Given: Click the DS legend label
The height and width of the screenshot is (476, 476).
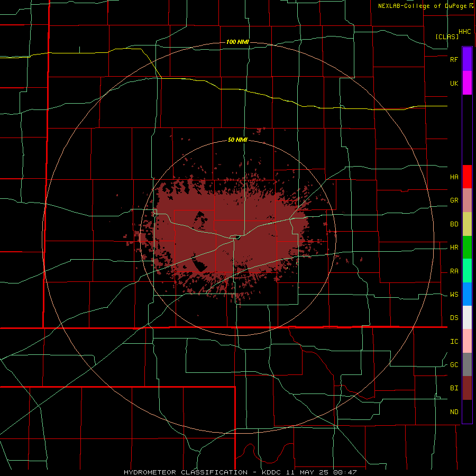Looking at the screenshot, I should click(454, 318).
